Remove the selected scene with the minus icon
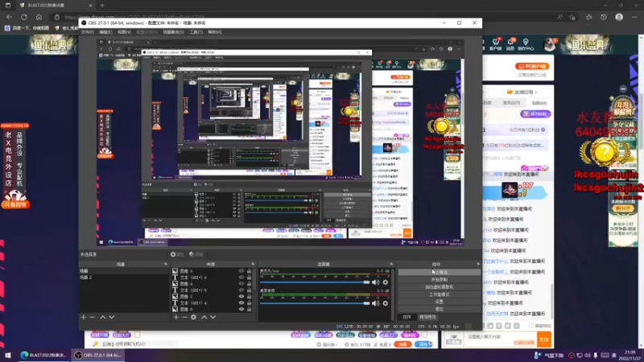The image size is (644, 362). tap(92, 317)
